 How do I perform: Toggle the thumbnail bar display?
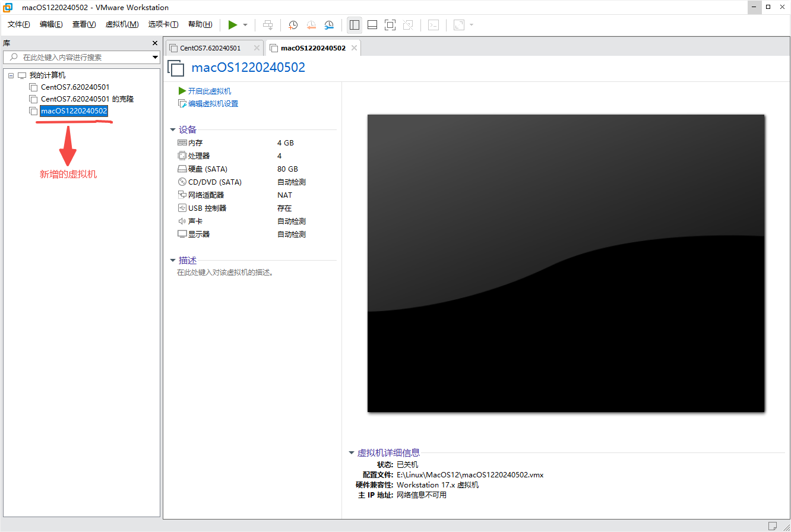click(x=372, y=25)
